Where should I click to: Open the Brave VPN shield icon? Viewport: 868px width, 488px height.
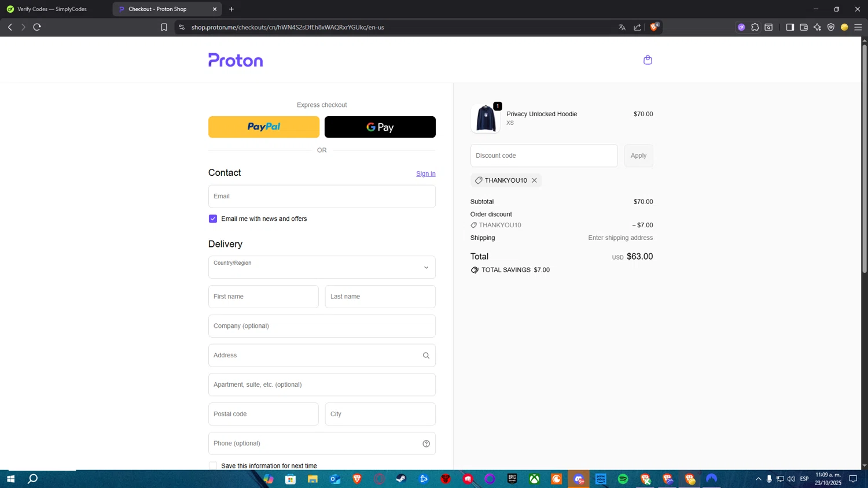click(x=831, y=27)
